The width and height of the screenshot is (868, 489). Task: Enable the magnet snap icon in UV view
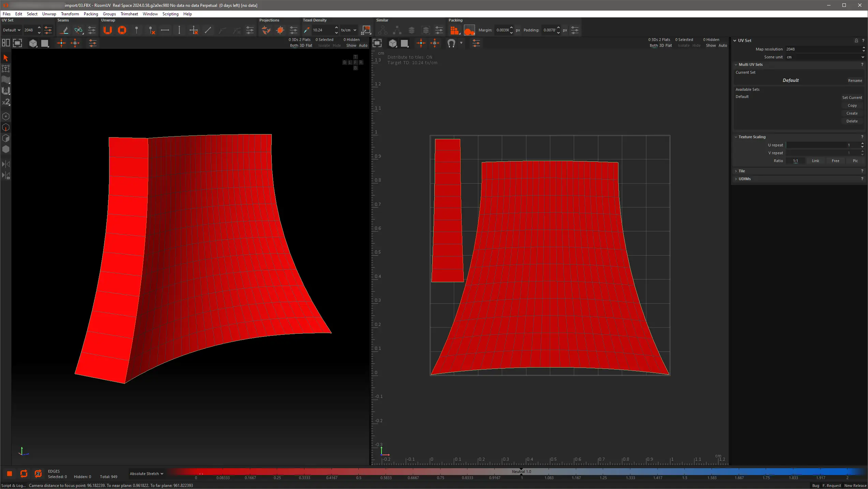[x=451, y=43]
